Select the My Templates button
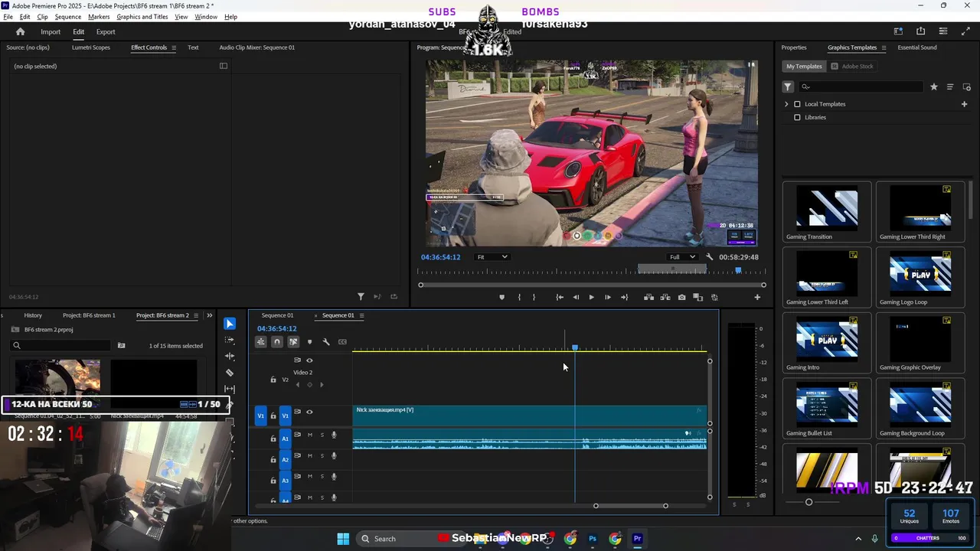 [x=804, y=67]
